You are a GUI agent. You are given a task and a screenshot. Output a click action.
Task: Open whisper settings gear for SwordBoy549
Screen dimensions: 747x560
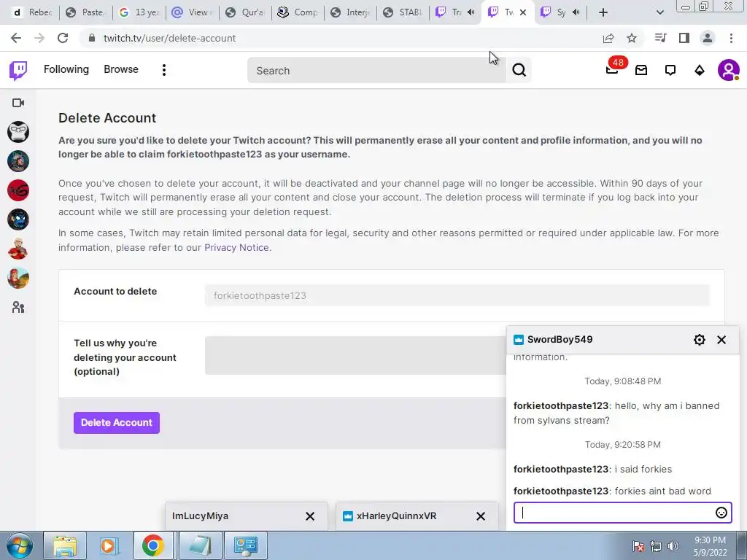(700, 340)
